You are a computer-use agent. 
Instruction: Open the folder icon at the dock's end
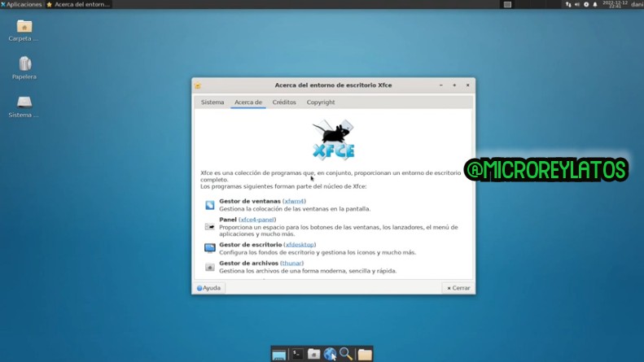tap(364, 354)
